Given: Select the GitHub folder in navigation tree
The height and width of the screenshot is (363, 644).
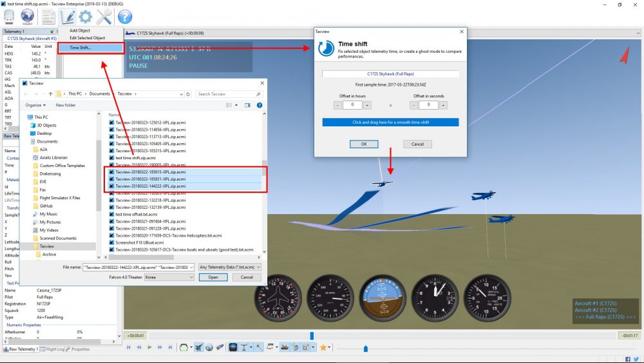Looking at the screenshot, I should tap(46, 206).
